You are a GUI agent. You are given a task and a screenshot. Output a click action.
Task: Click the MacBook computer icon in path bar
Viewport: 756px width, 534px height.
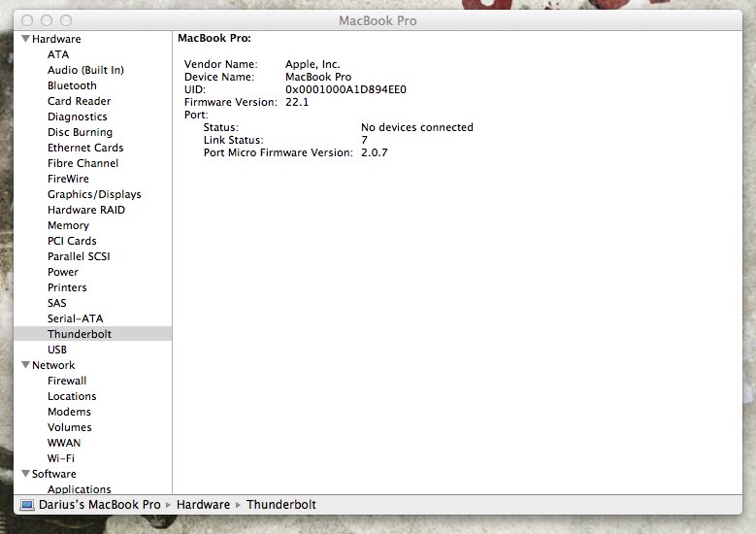(27, 505)
